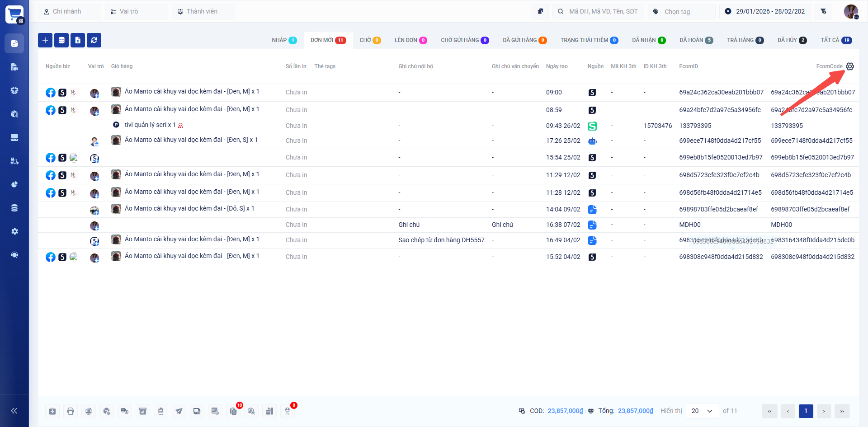868x427 pixels.
Task: Click the Excel export icon
Action: 78,40
